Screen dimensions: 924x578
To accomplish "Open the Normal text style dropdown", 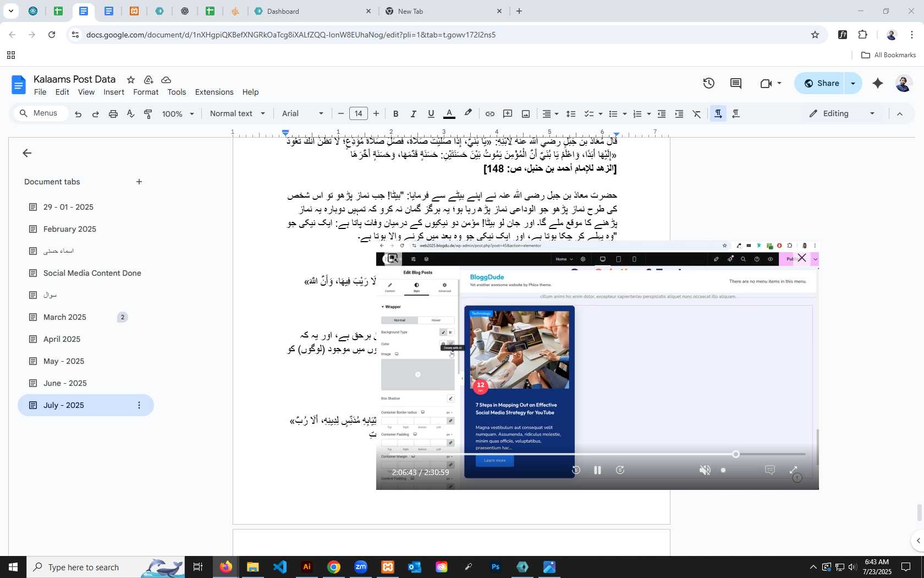I will coord(238,114).
